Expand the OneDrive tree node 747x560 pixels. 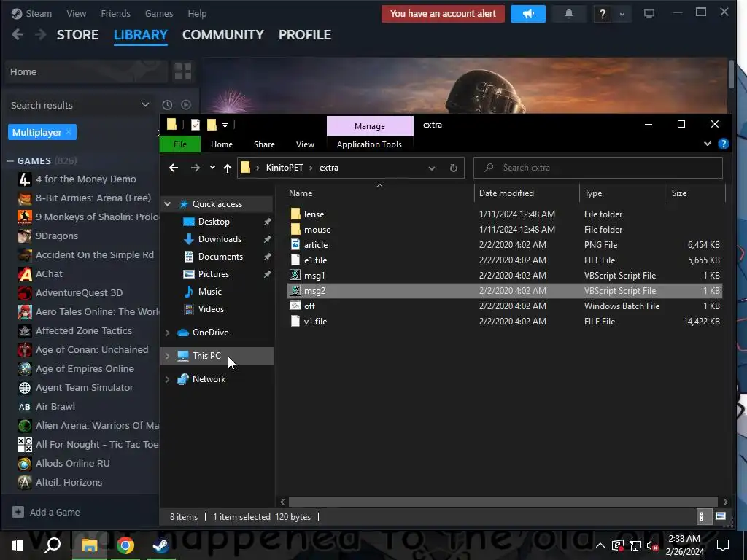pyautogui.click(x=167, y=332)
